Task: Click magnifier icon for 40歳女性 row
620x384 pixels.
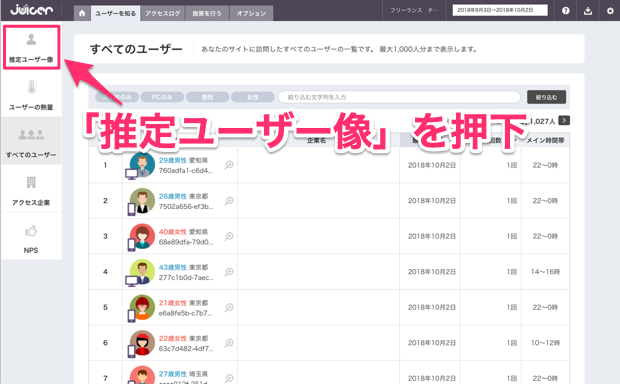Action: [x=229, y=236]
